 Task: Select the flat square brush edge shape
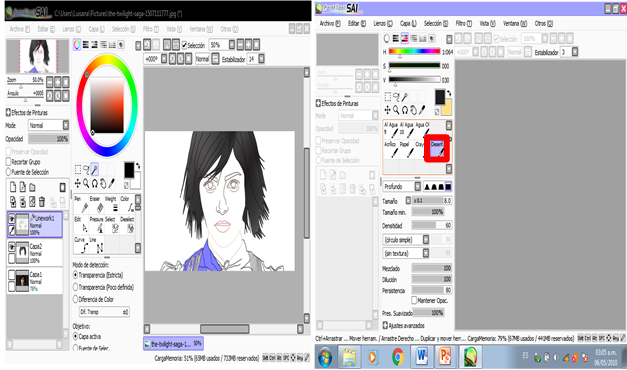point(448,187)
